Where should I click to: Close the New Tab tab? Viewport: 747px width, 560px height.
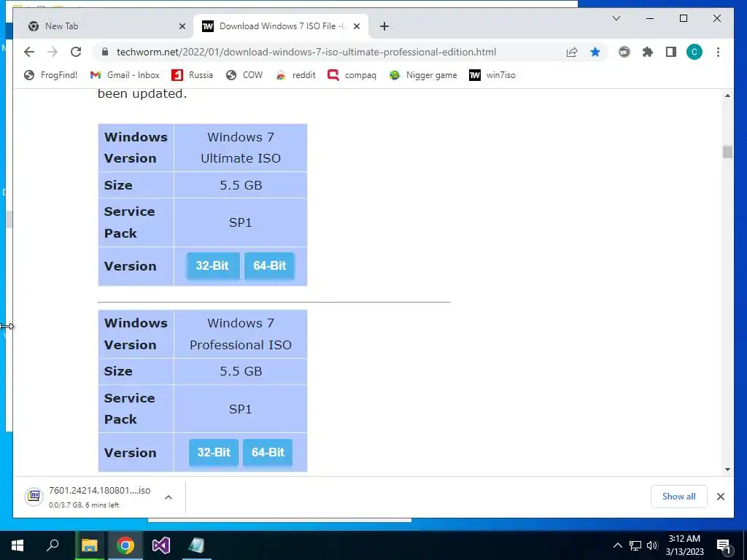click(x=182, y=26)
